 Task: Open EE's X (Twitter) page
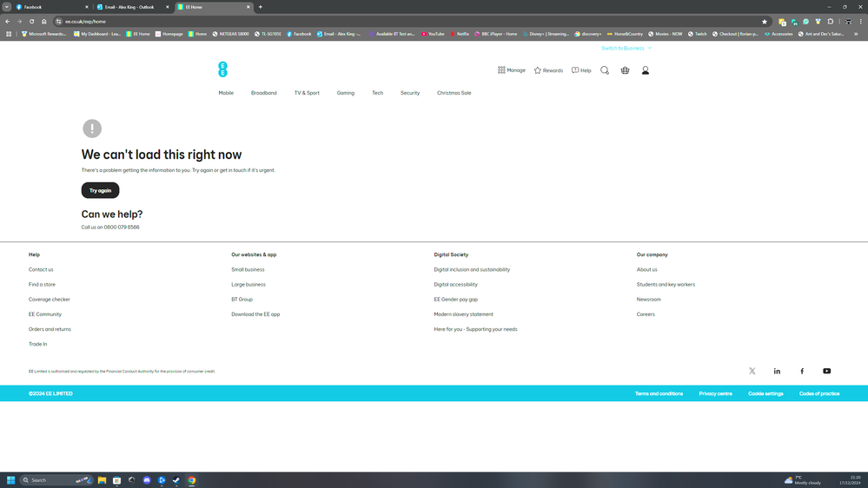click(752, 372)
